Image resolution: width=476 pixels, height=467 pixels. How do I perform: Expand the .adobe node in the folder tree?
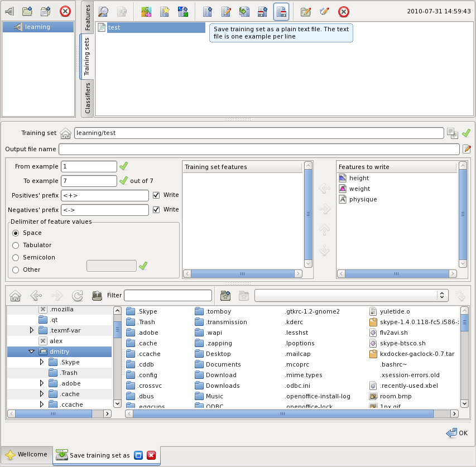pyautogui.click(x=42, y=383)
